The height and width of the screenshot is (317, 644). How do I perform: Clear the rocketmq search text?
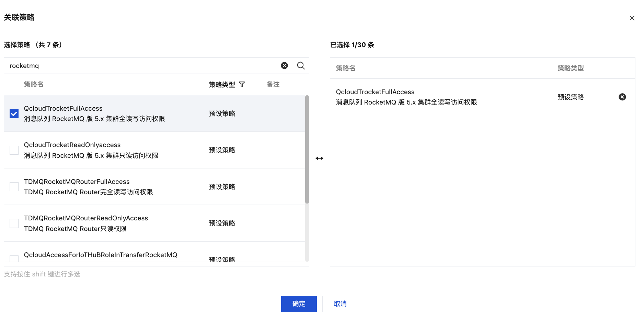pos(284,66)
